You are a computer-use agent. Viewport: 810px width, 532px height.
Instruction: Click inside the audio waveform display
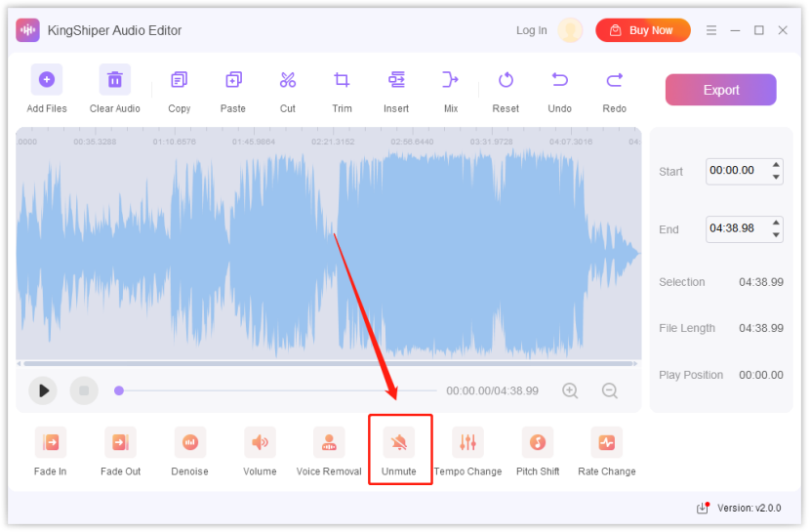[329, 253]
